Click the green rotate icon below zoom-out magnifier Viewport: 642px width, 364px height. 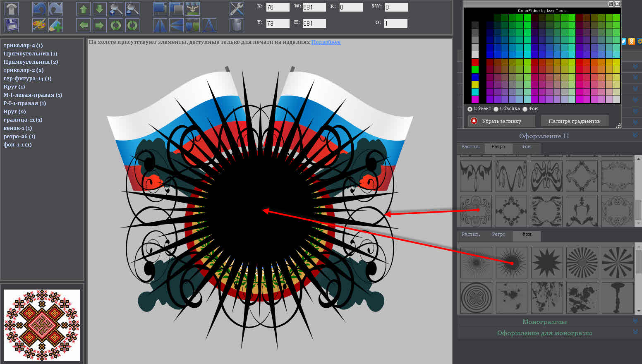132,25
